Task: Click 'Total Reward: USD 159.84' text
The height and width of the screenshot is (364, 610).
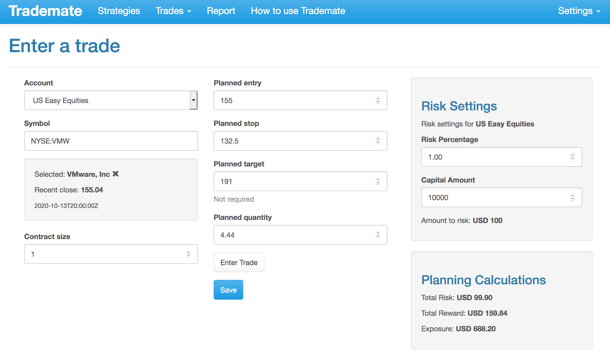Action: coord(464,313)
